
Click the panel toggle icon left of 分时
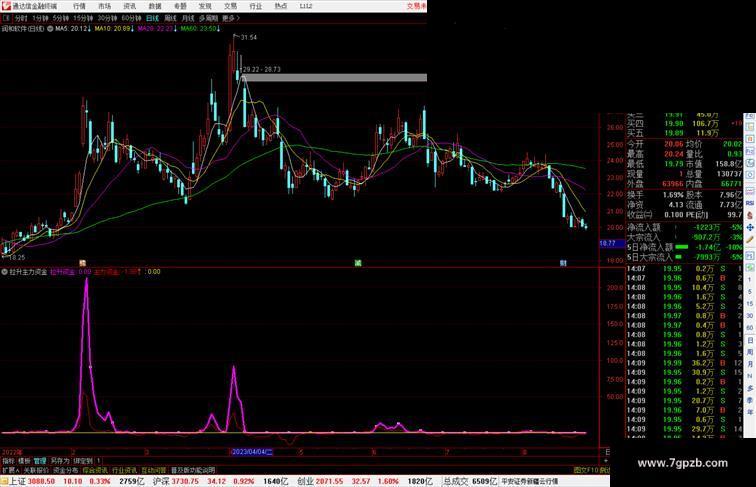[6, 18]
